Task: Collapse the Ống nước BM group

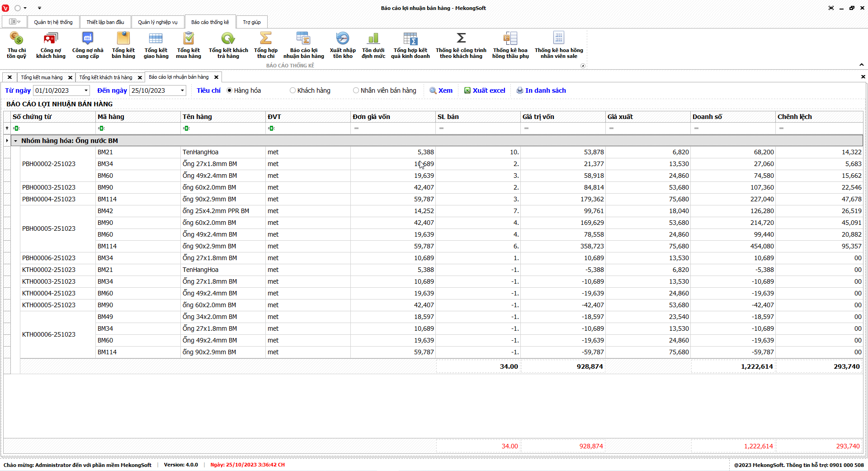Action: tap(16, 141)
